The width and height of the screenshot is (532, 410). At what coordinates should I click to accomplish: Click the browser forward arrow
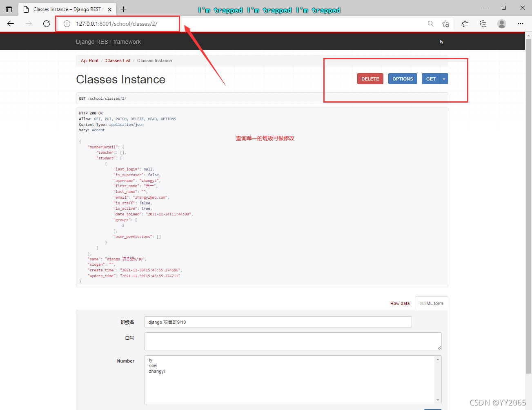tap(29, 24)
